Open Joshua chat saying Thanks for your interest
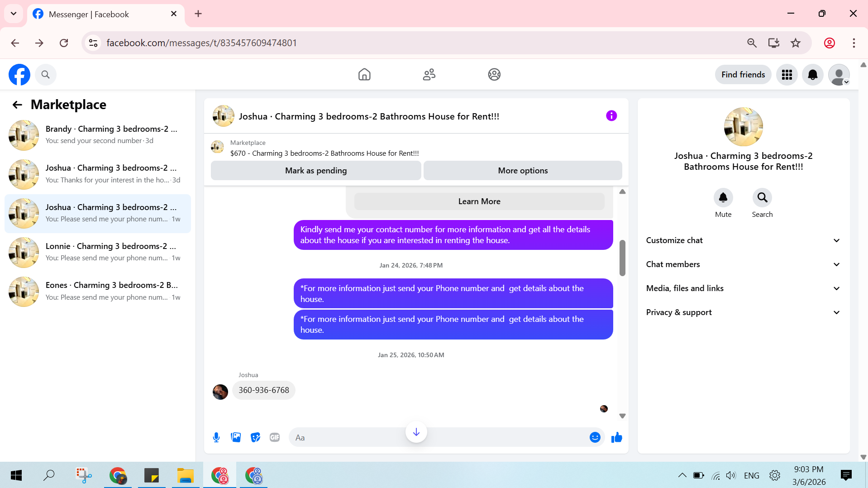Viewport: 868px width, 488px height. [97, 174]
